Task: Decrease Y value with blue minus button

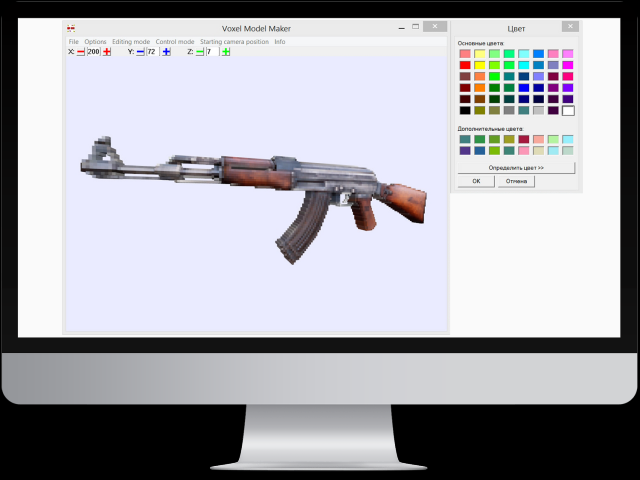Action: coord(140,52)
